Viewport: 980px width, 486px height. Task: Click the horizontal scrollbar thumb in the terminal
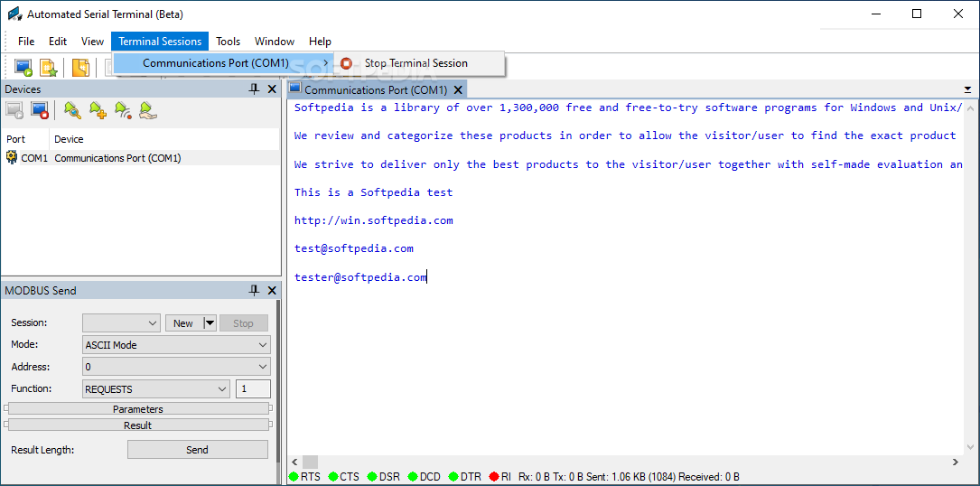pyautogui.click(x=311, y=463)
